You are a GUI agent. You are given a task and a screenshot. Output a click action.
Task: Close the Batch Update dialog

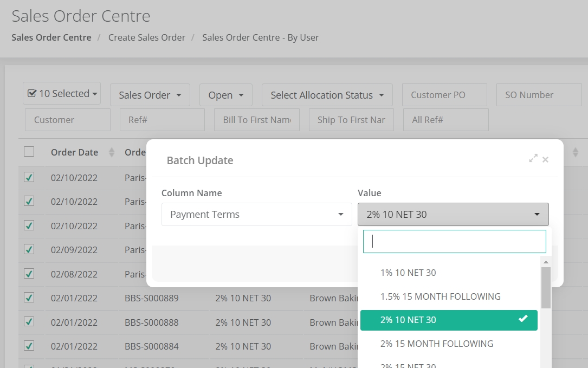pos(545,160)
